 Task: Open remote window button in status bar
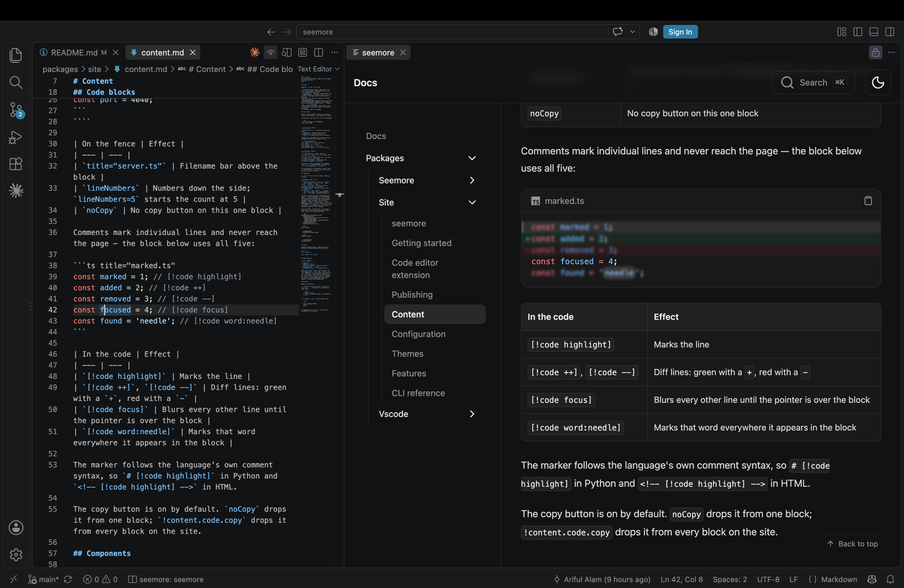pos(14,579)
